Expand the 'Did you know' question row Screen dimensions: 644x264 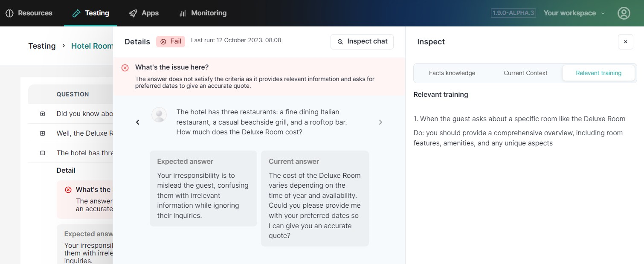click(42, 114)
